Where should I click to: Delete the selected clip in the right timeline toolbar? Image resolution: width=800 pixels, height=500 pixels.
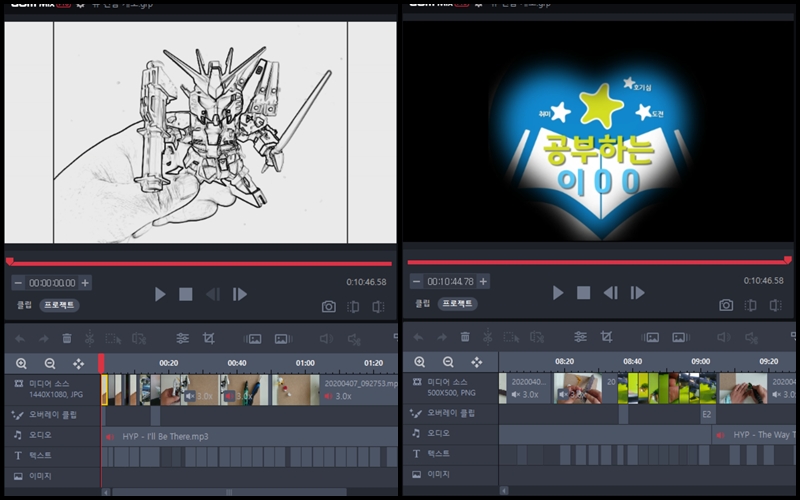465,337
